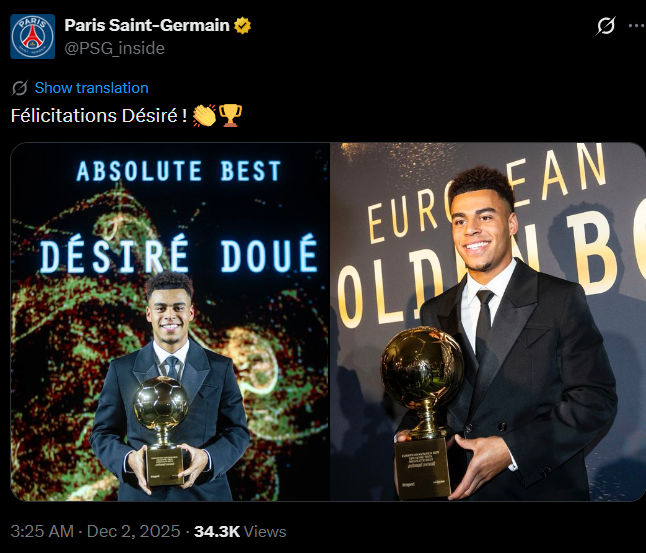Viewport: 646px width, 553px height.
Task: Open the three-dot More options menu
Action: click(636, 26)
